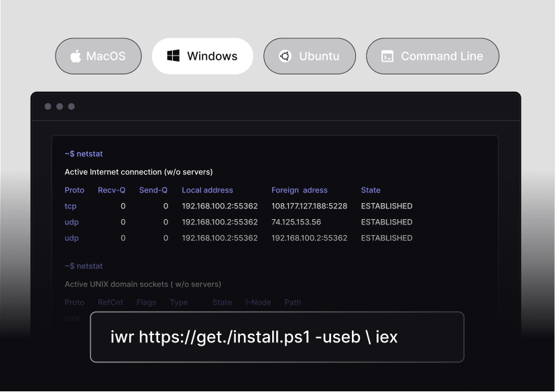Screen dimensions: 559x392
Task: Click the 'Local address' column header
Action: tap(208, 190)
